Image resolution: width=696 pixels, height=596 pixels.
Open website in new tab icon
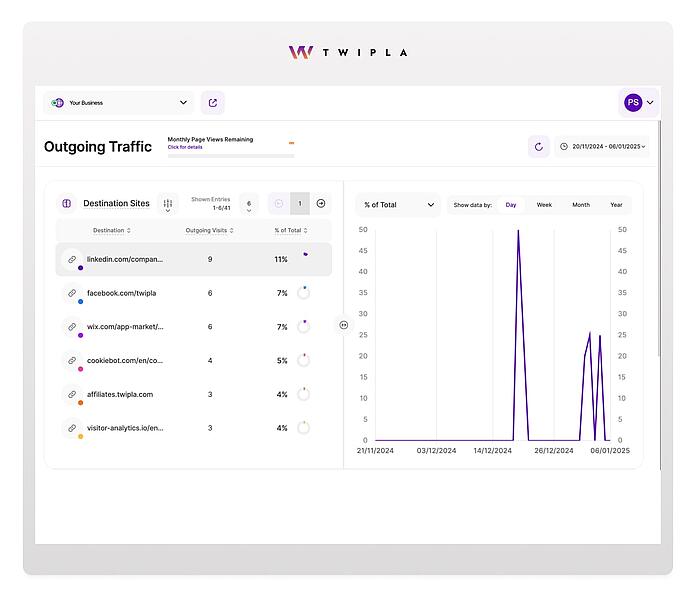213,103
